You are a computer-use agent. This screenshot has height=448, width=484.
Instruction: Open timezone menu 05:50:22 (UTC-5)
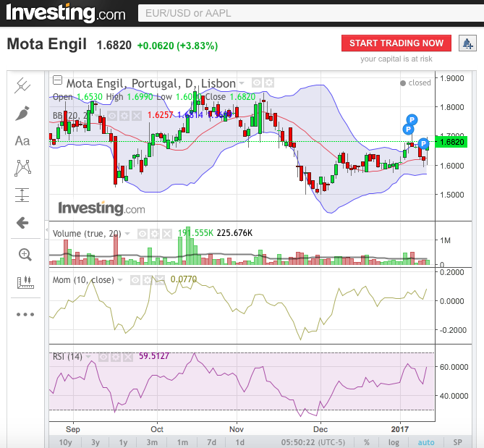click(313, 442)
